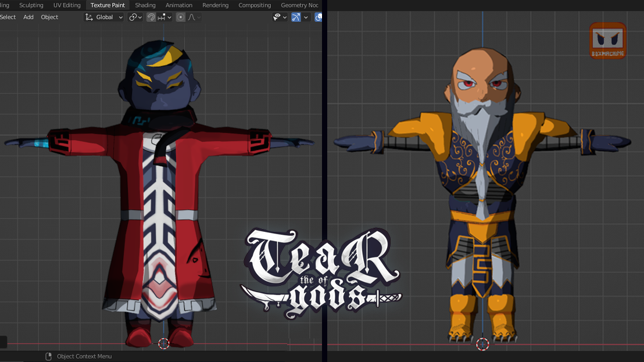Click the mouse icon in status bar

pyautogui.click(x=48, y=356)
